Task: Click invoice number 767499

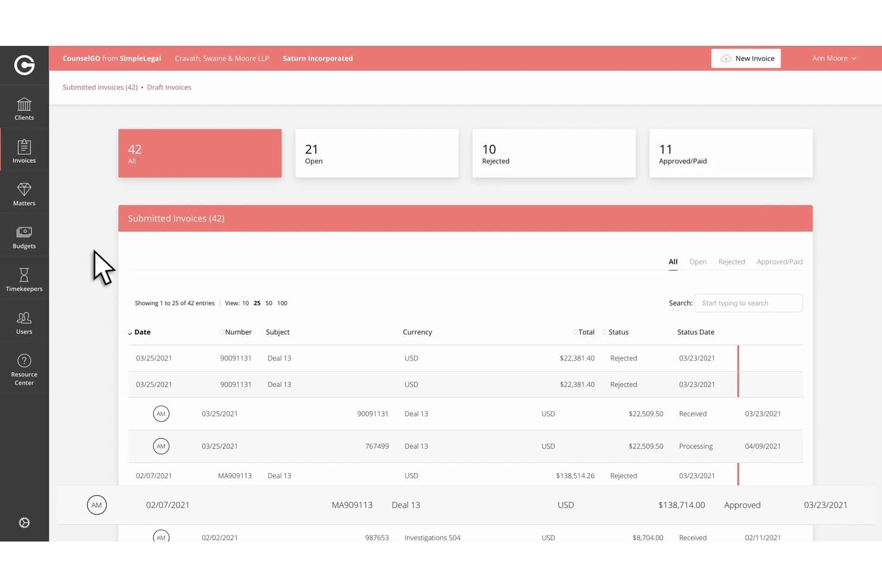Action: (377, 446)
